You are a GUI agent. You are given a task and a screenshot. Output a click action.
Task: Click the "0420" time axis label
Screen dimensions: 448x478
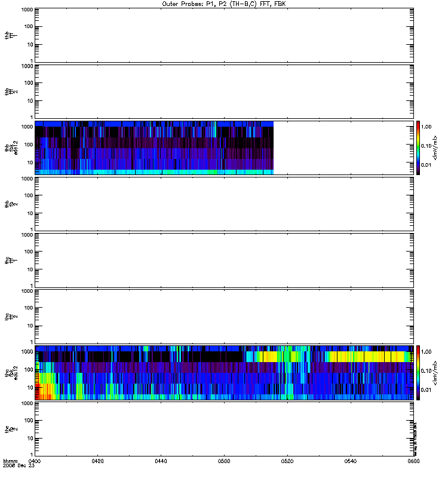tap(97, 461)
